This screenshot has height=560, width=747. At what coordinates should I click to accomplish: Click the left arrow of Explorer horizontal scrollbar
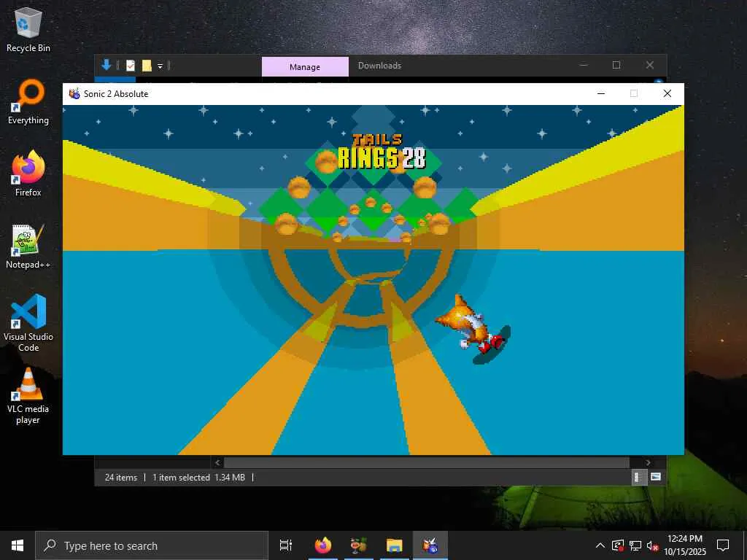217,462
